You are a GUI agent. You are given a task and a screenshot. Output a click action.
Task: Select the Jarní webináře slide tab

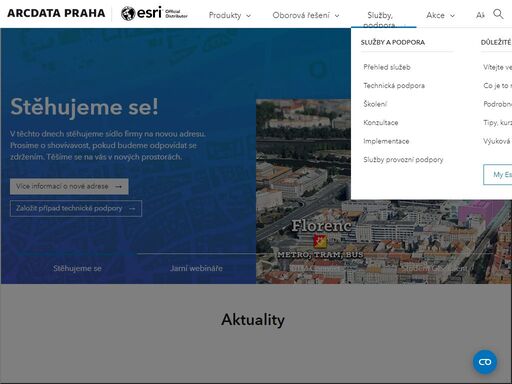point(196,268)
